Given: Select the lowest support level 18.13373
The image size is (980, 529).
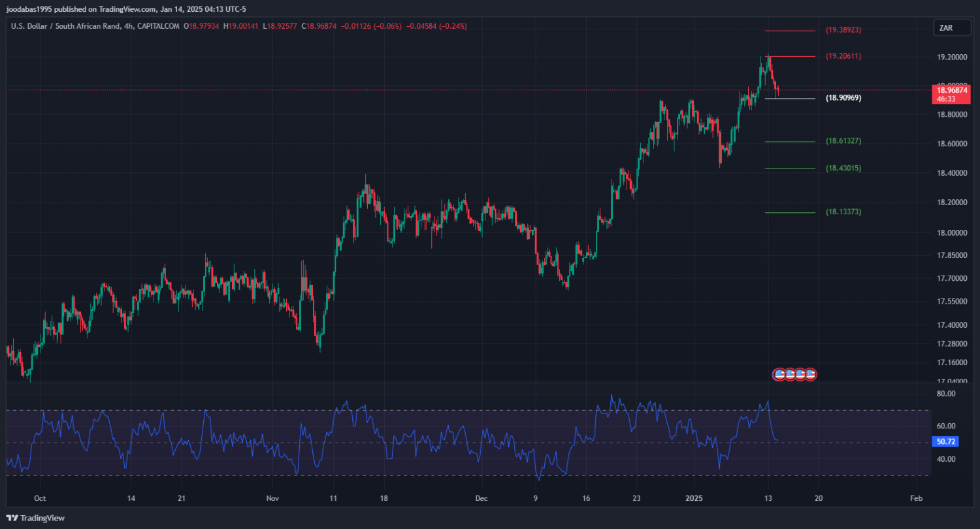Looking at the screenshot, I should tap(791, 212).
